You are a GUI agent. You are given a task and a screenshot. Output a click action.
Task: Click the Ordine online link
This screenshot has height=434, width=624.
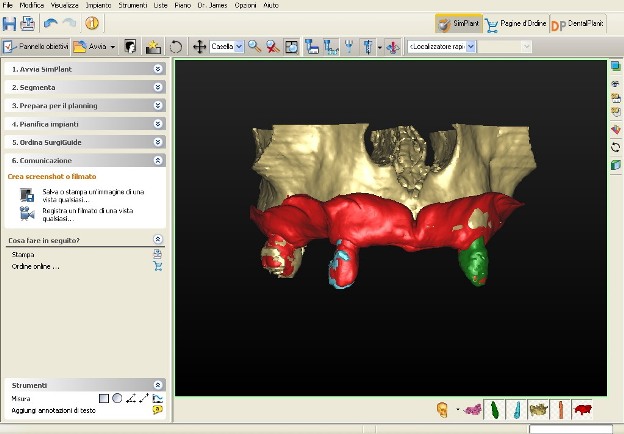[35, 267]
